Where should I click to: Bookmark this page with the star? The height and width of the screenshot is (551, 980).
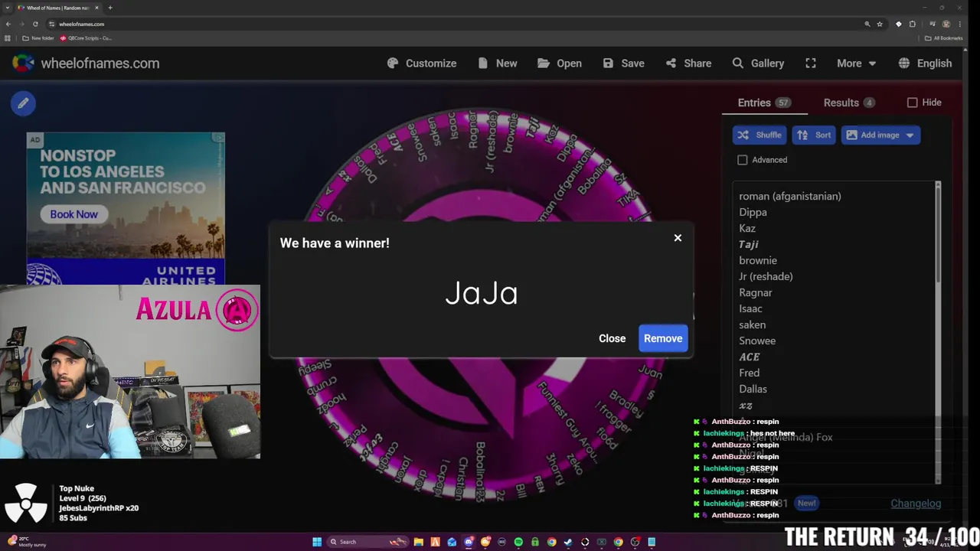880,24
